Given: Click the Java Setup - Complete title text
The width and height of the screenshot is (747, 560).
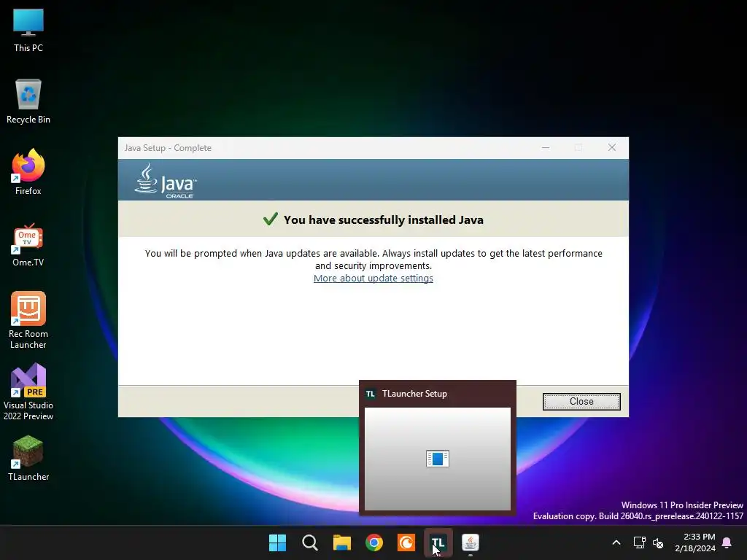Looking at the screenshot, I should pos(168,147).
